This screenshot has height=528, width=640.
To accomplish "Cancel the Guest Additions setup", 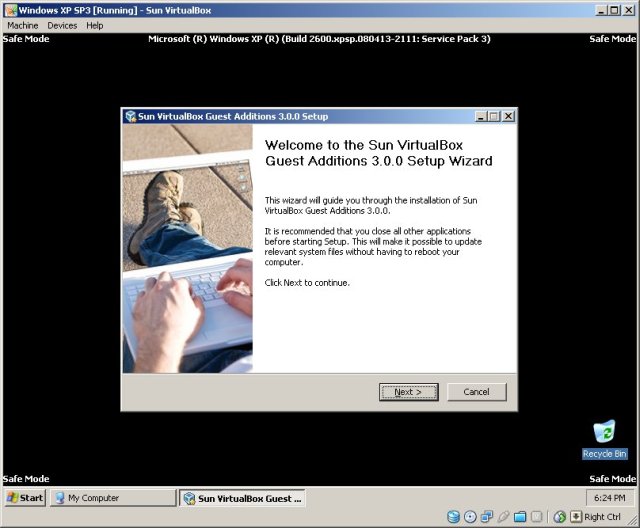I will click(x=476, y=392).
